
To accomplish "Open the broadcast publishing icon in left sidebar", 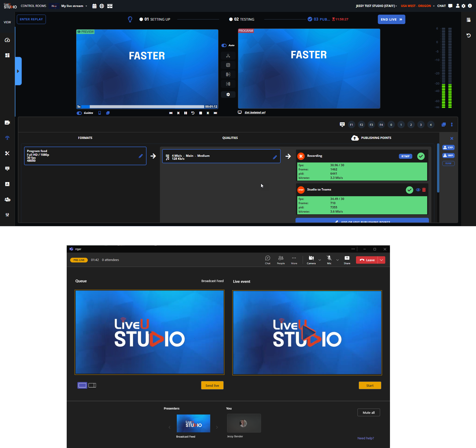I will coord(7,138).
